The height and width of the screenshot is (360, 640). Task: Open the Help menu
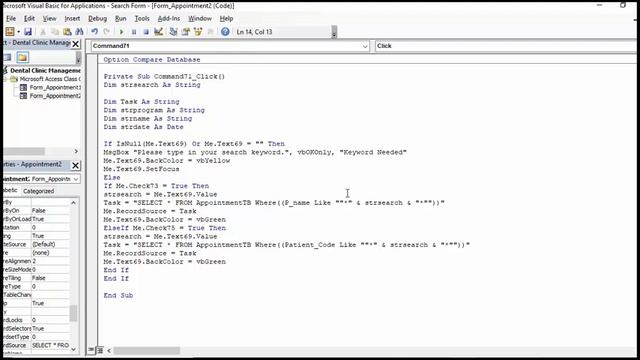[226, 18]
